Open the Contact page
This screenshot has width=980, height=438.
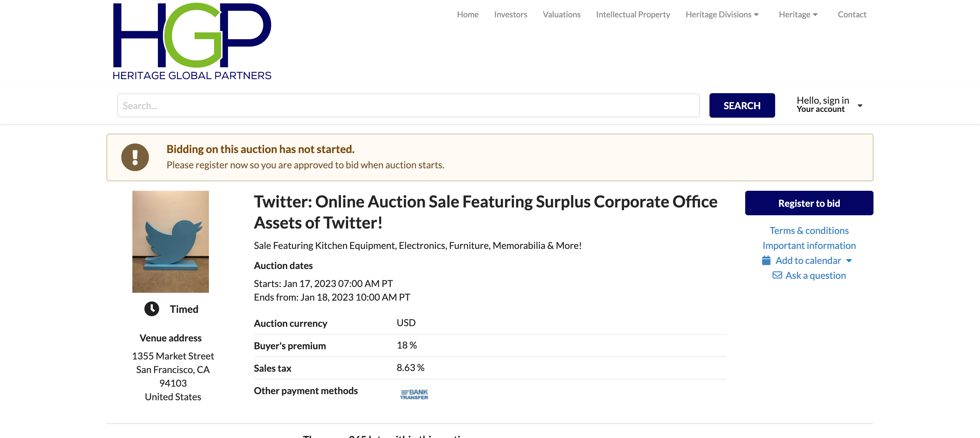point(852,14)
